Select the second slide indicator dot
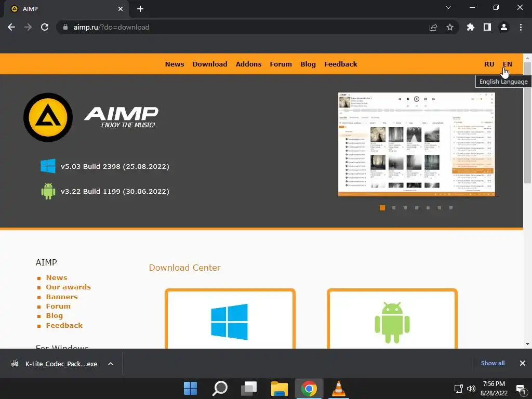 pos(394,208)
